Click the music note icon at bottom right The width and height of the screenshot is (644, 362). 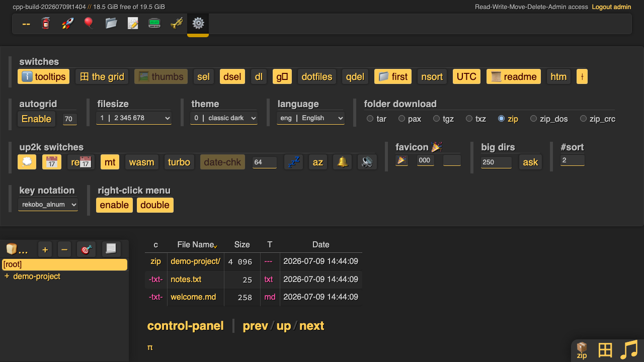629,349
